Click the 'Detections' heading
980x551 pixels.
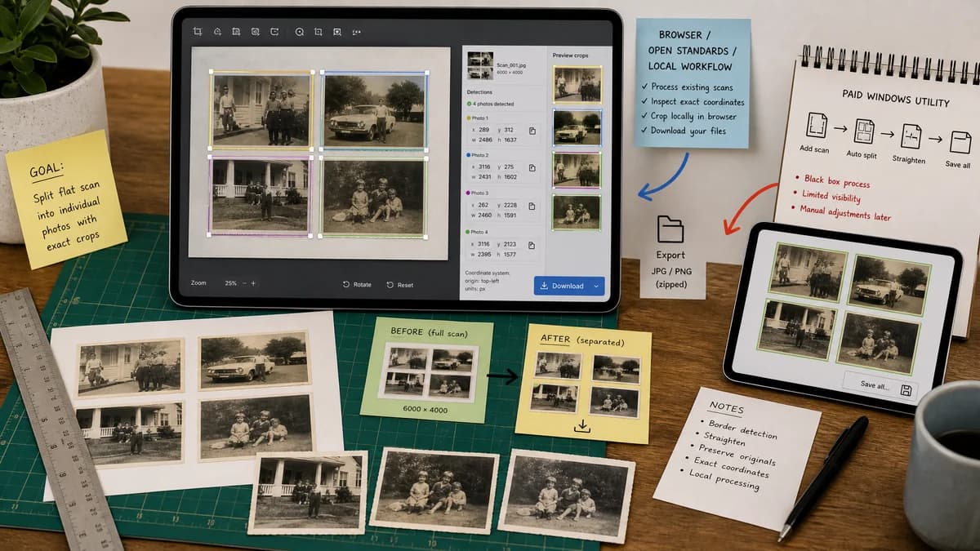coord(479,92)
